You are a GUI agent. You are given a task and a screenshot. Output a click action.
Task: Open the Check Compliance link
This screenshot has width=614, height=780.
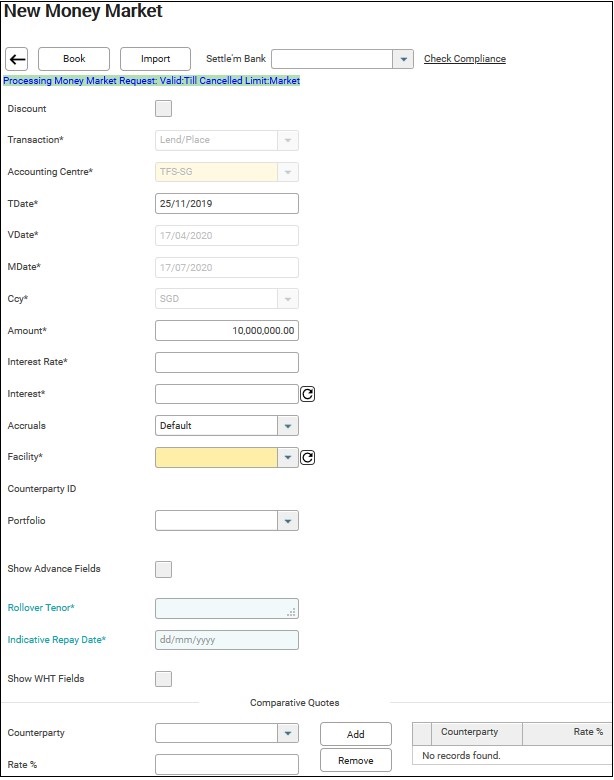(x=465, y=59)
